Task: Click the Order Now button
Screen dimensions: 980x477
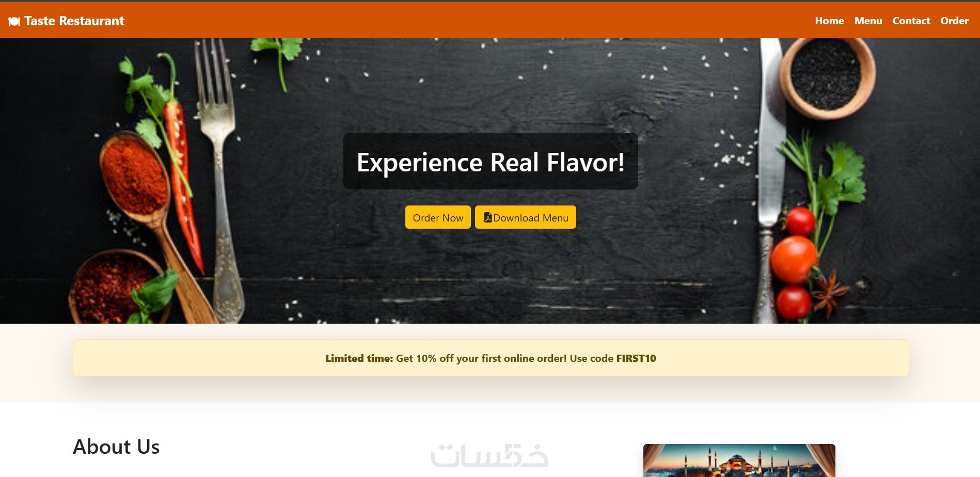Action: (x=438, y=217)
